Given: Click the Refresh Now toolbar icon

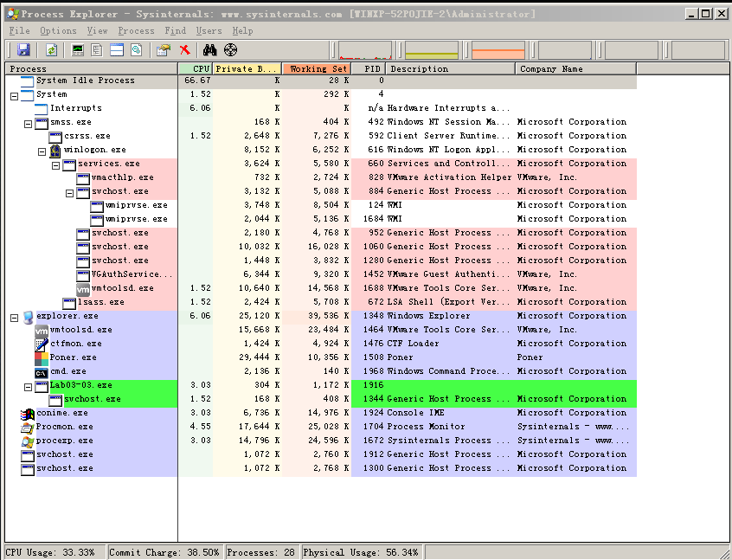Looking at the screenshot, I should 52,50.
